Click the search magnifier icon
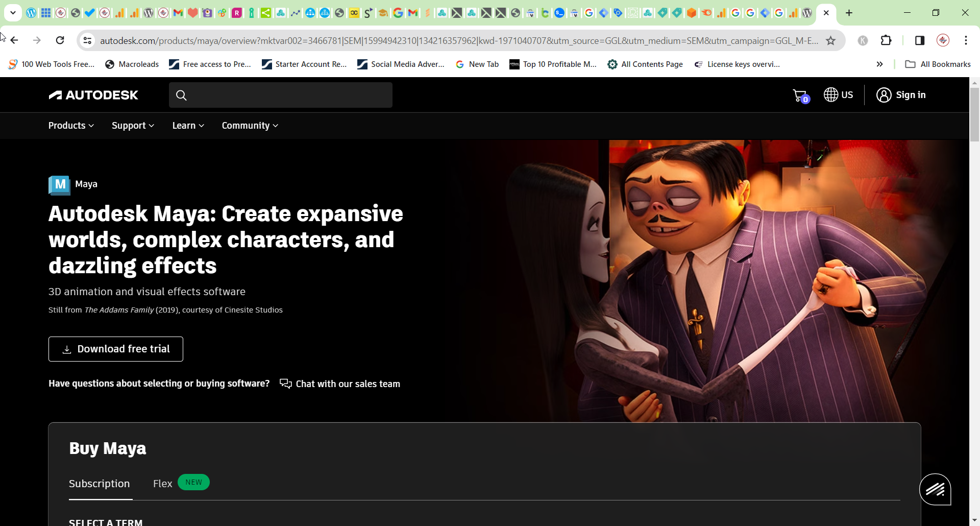Viewport: 980px width, 526px height. point(181,95)
